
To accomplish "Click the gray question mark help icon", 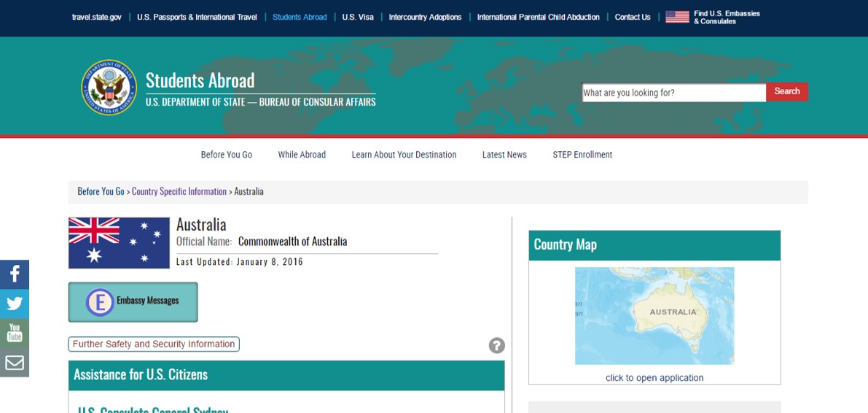I will pyautogui.click(x=496, y=345).
